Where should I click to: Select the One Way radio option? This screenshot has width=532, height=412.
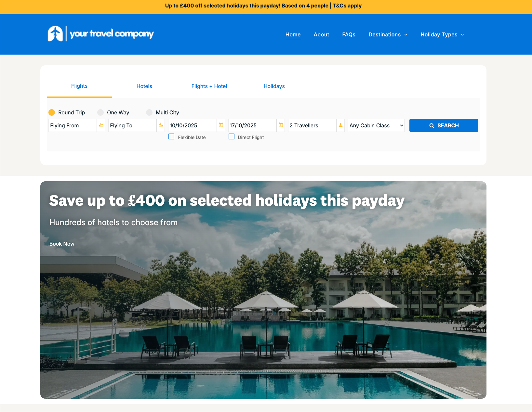[100, 112]
